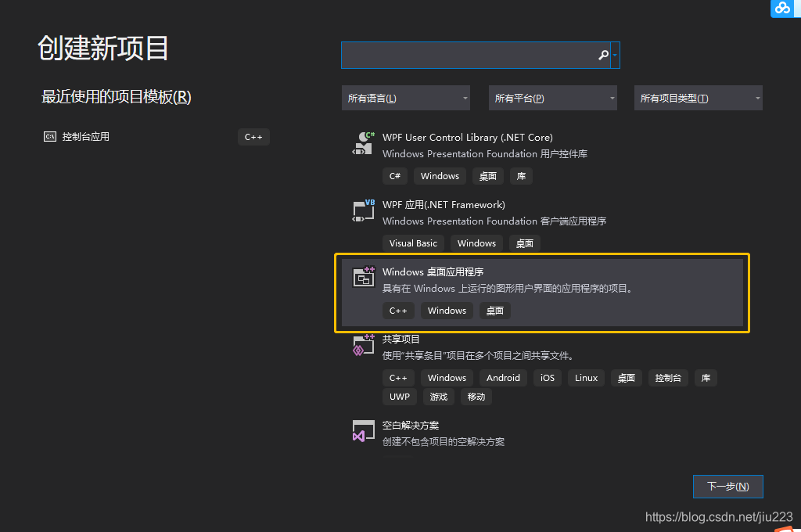The width and height of the screenshot is (801, 532).
Task: Open the 所有平台 dropdown
Action: [552, 97]
